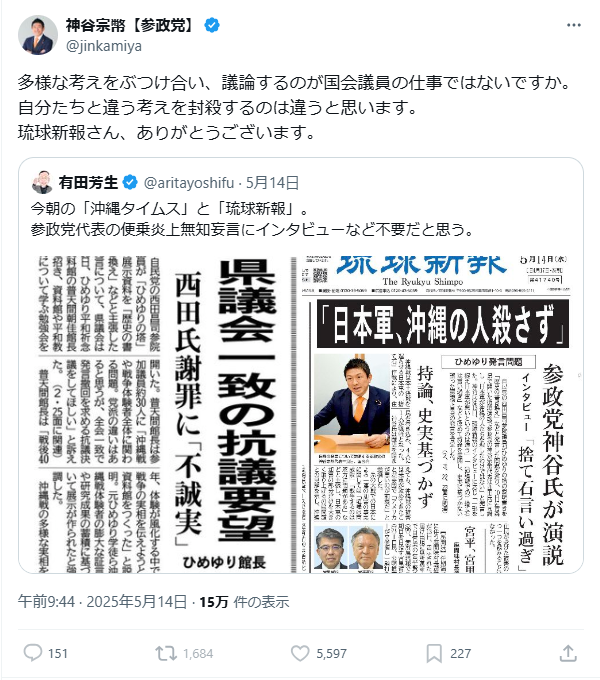Viewport: 600px width, 680px height.
Task: Click verified badge next to 有田芳生
Action: click(x=130, y=183)
